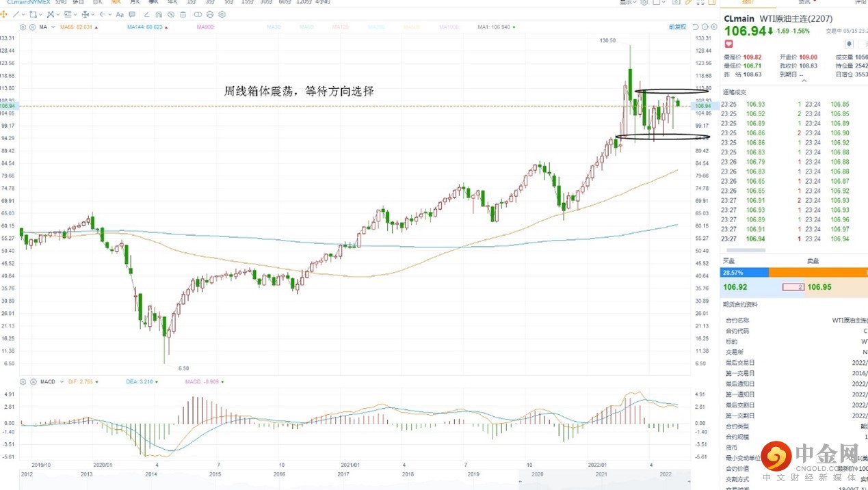
Task: Click the sell price 106.95
Action: 819,287
